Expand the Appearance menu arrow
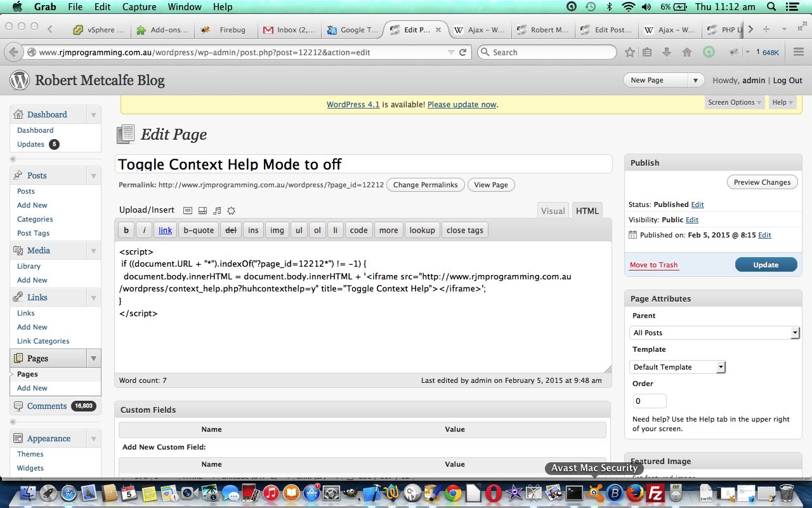Screen dimensions: 812x508 [x=94, y=439]
